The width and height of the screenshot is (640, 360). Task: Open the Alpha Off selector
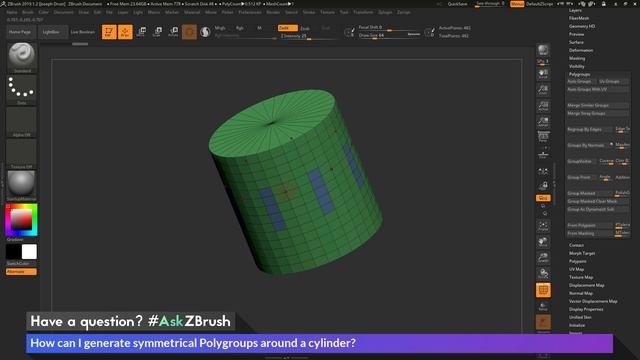(22, 122)
